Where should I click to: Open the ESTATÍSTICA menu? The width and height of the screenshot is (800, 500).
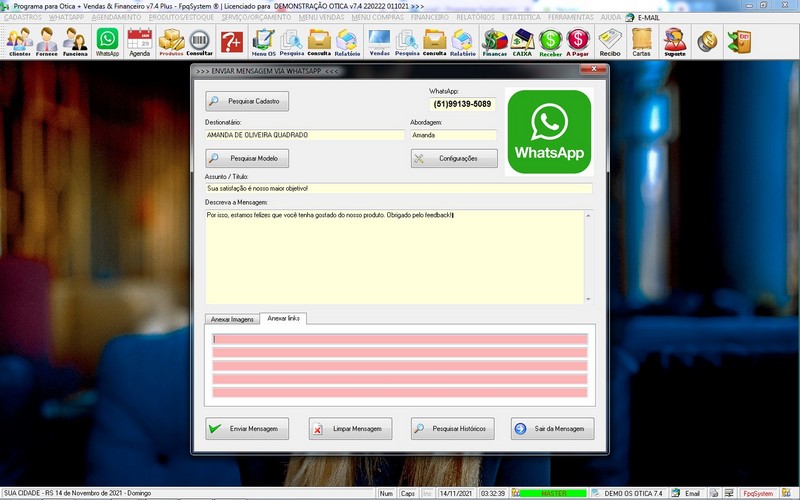(x=521, y=17)
